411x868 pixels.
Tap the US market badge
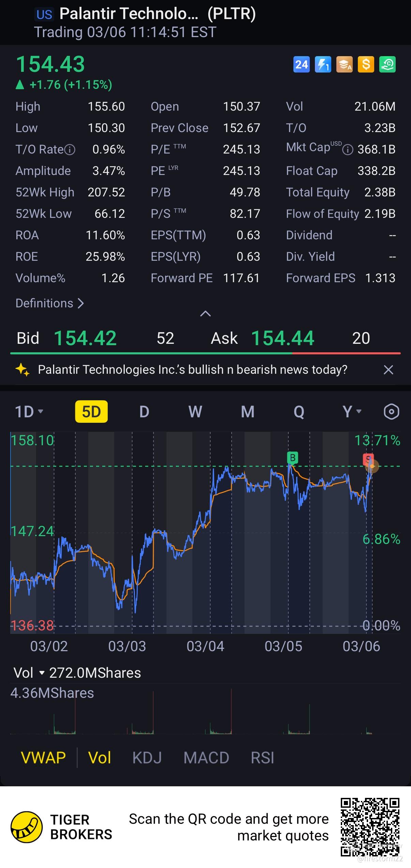coord(44,15)
